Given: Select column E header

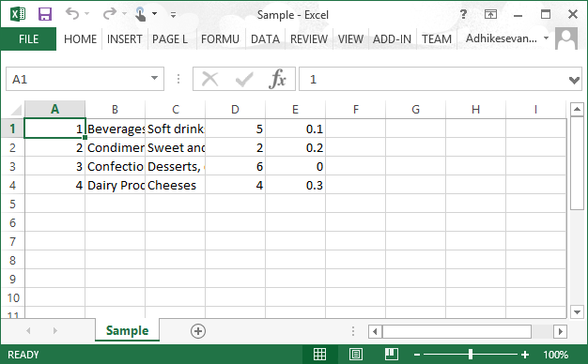Looking at the screenshot, I should (x=296, y=109).
